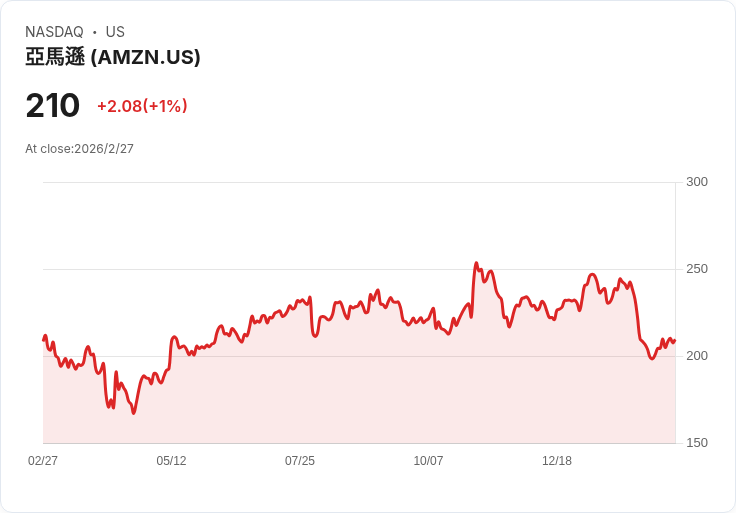Select the 250 y-axis label
The width and height of the screenshot is (736, 513).
click(x=697, y=269)
